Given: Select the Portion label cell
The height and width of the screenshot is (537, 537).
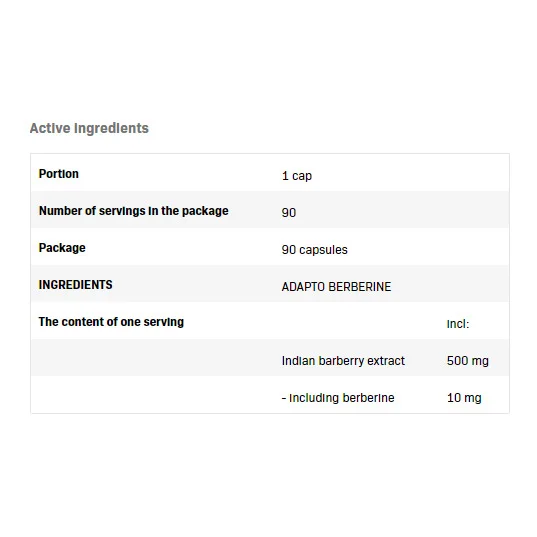Looking at the screenshot, I should (59, 174).
